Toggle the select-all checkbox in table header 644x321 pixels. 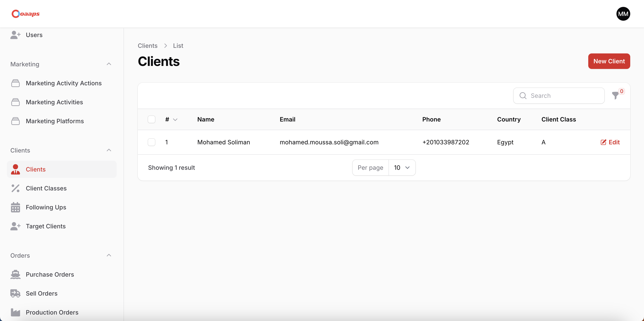tap(152, 119)
